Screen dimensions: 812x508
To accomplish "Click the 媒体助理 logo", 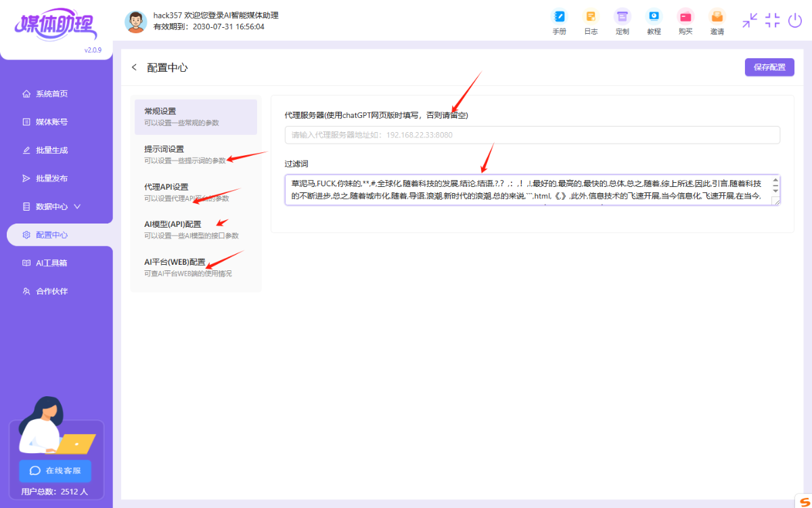I will click(x=55, y=26).
